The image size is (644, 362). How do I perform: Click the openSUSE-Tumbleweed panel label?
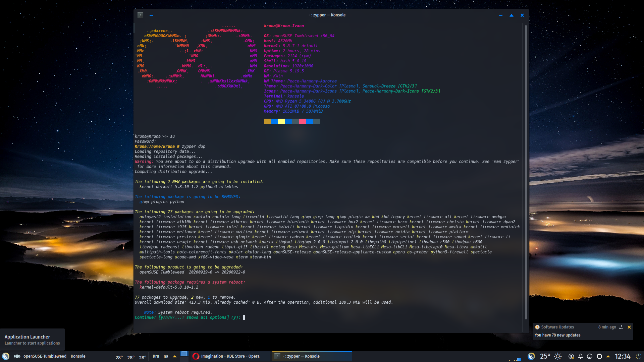click(x=45, y=356)
